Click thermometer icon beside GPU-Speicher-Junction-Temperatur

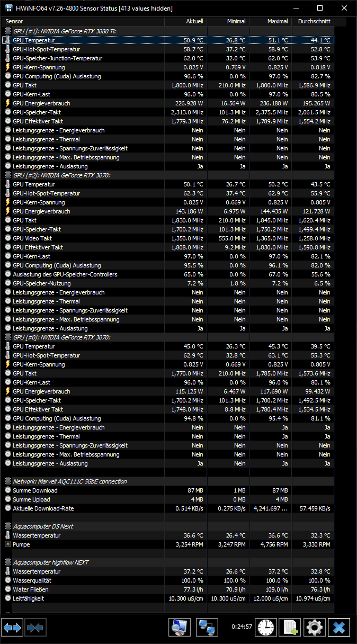tap(8, 58)
